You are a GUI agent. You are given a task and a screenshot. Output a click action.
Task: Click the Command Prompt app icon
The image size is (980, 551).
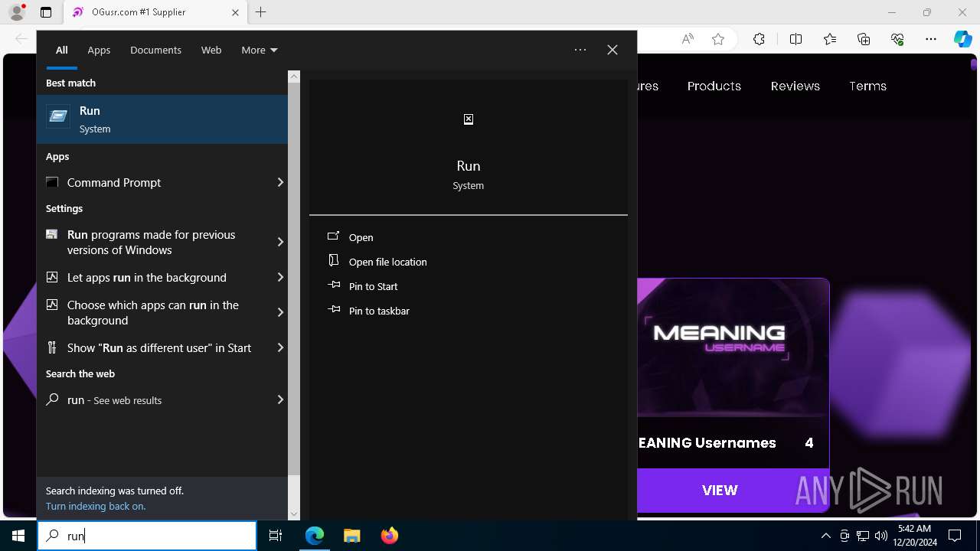(x=52, y=182)
